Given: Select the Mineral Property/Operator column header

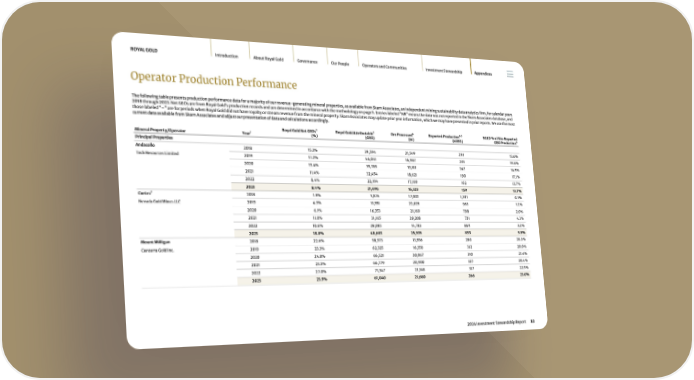Looking at the screenshot, I should tap(160, 130).
